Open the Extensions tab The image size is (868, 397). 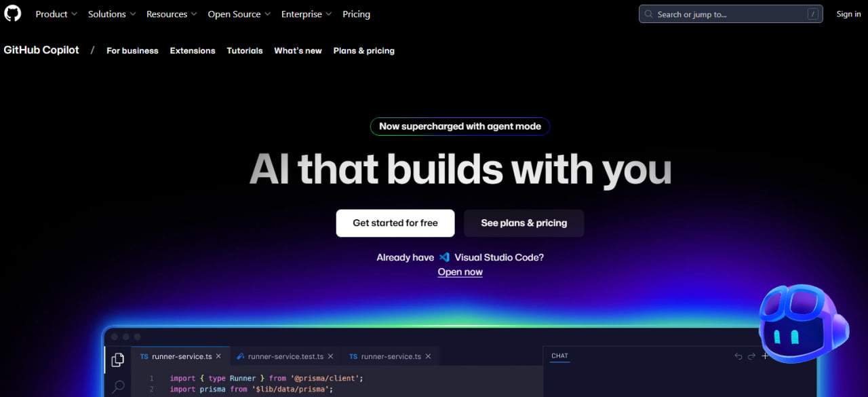193,51
